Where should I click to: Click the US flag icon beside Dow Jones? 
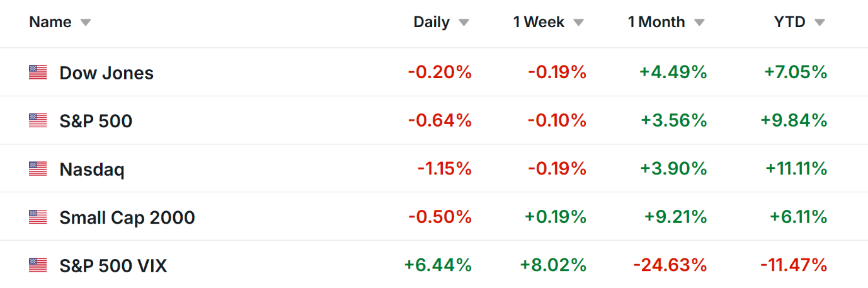point(38,72)
